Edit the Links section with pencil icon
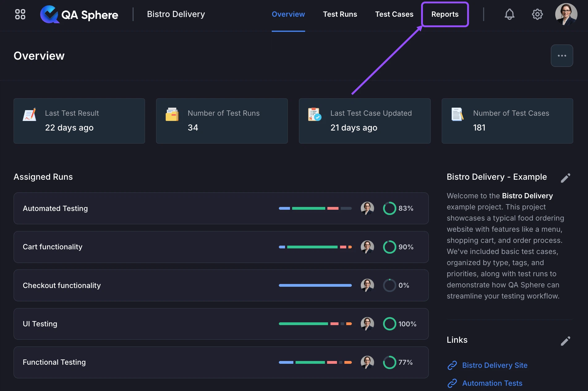Screen dimensions: 588x391 coord(565,341)
